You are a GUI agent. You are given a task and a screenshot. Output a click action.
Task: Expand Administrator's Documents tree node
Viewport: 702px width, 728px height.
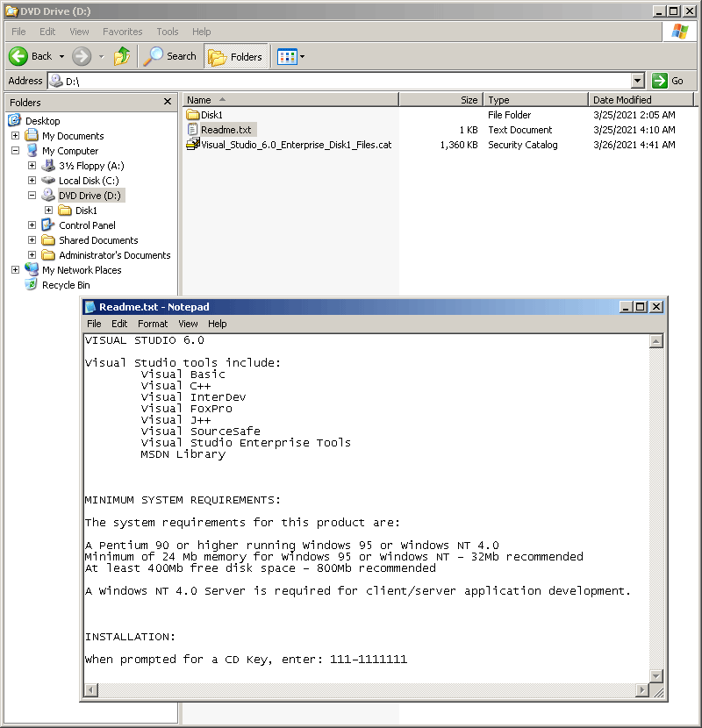click(x=32, y=255)
